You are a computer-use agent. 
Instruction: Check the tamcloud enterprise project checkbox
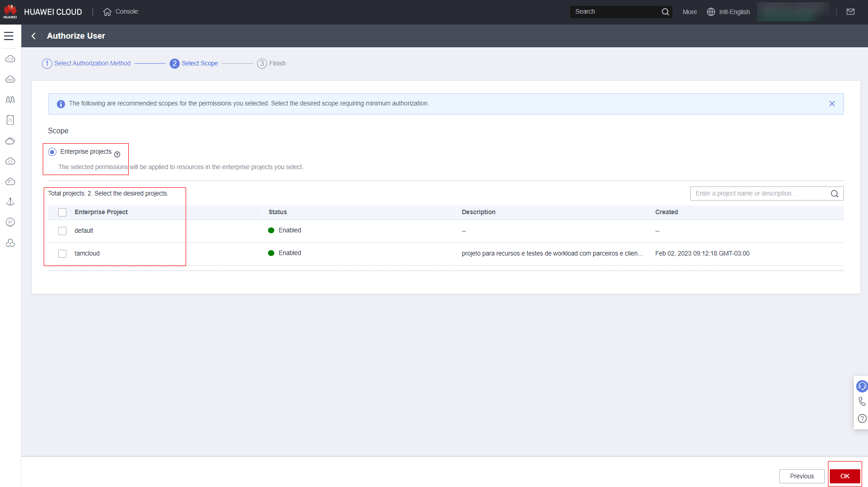[x=62, y=254]
